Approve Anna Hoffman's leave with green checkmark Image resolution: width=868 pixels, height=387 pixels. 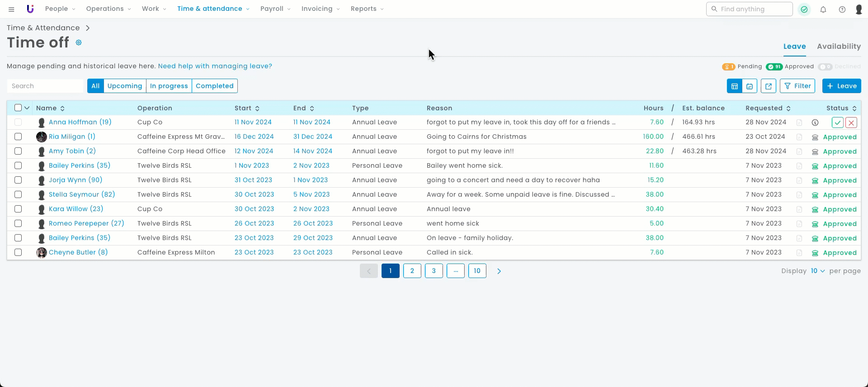pos(837,123)
